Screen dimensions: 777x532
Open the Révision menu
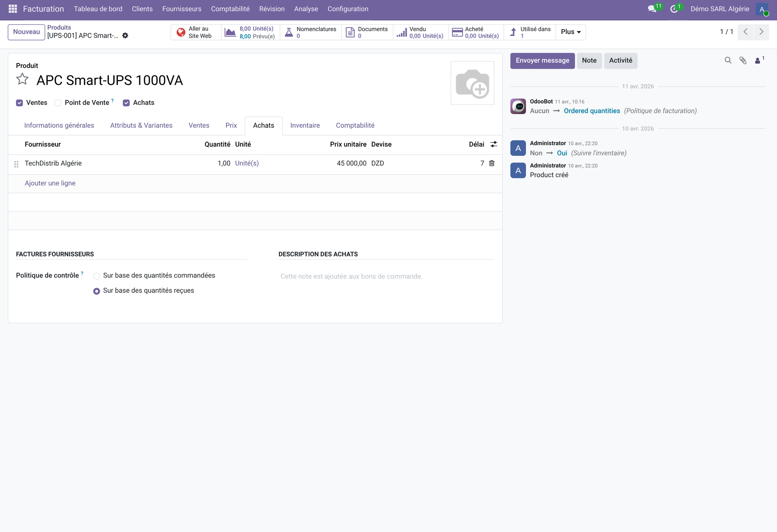coord(272,9)
